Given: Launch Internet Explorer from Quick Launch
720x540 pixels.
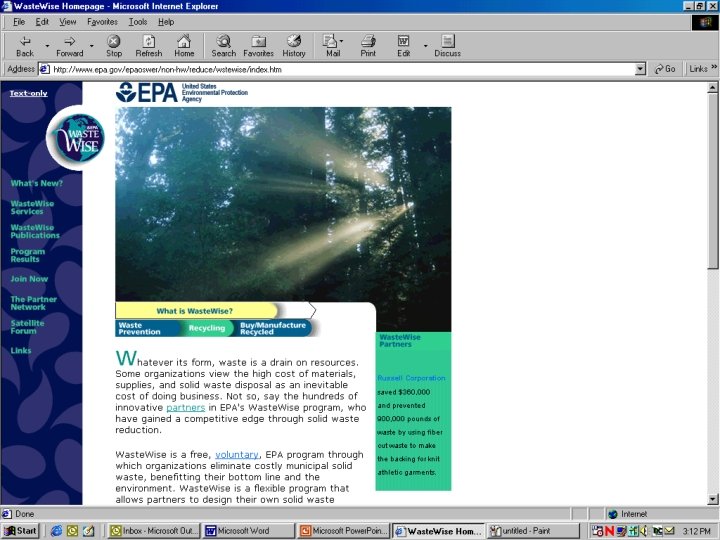Looking at the screenshot, I should (x=56, y=531).
